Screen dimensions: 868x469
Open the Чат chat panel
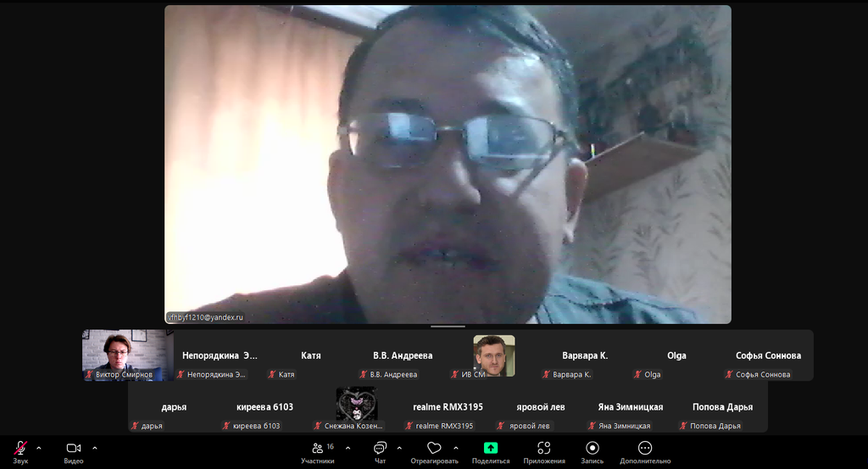coord(380,450)
